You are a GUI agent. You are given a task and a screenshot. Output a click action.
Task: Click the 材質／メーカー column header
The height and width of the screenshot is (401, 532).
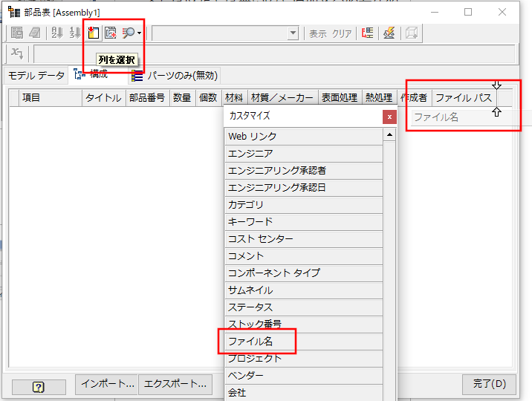coord(283,98)
